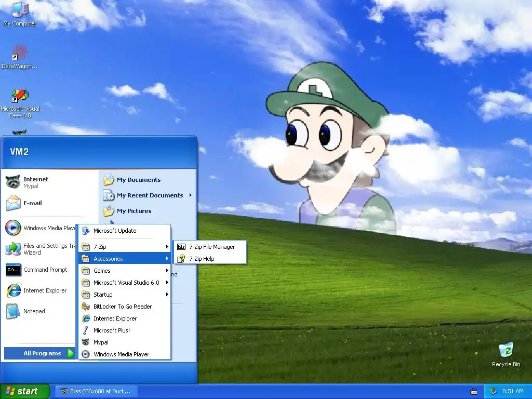Screen dimensions: 532x399
Task: Click the on-screen keyboard tray icon
Action: (x=474, y=392)
